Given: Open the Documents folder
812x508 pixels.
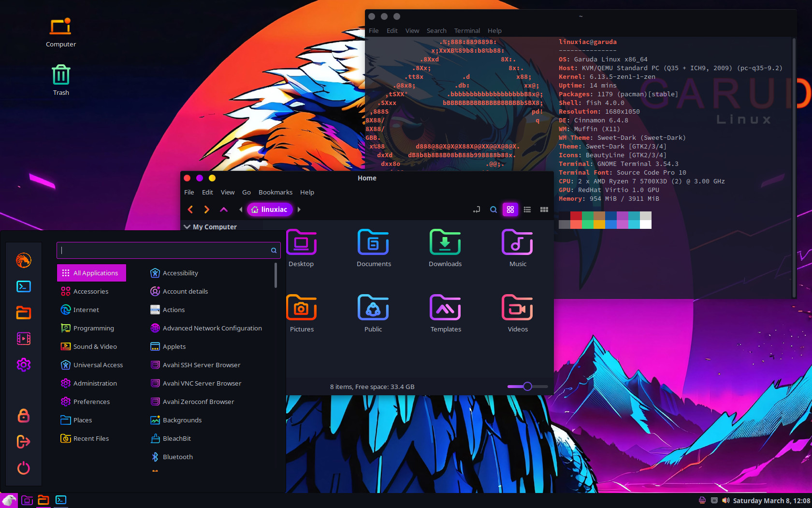Looking at the screenshot, I should [374, 248].
